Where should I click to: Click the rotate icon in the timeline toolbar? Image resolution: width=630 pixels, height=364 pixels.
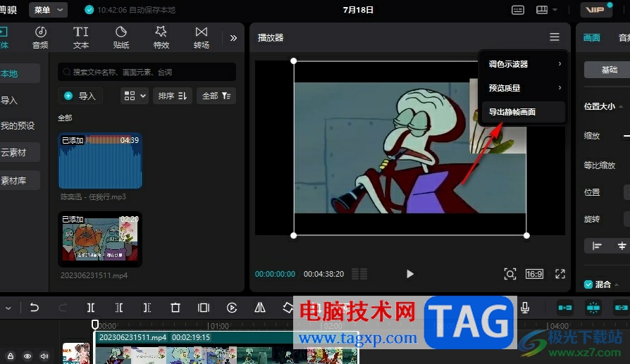point(288,308)
